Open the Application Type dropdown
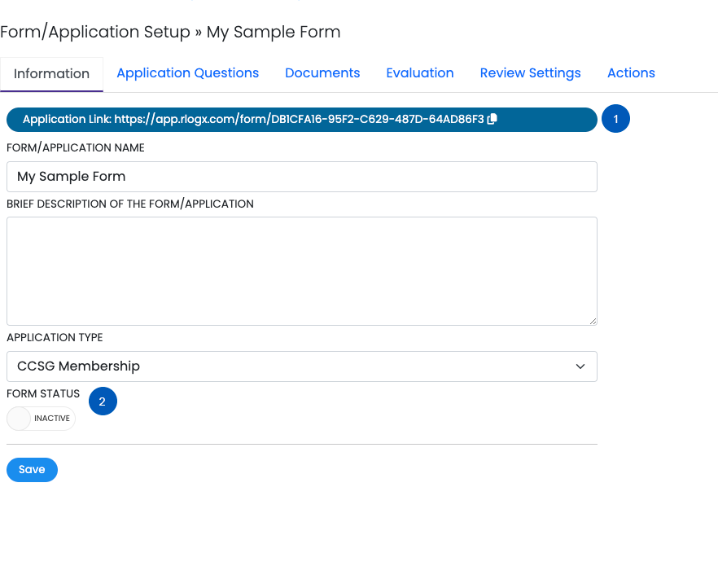 click(302, 366)
